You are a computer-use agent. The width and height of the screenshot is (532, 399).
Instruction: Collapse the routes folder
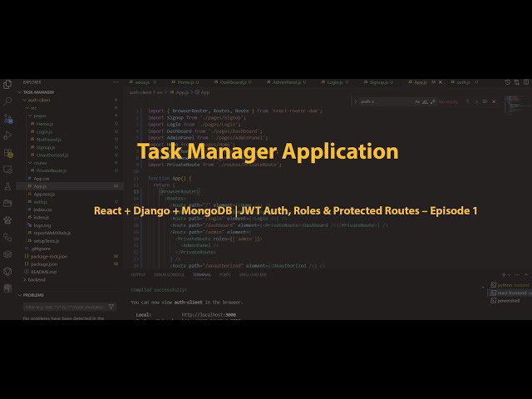coord(30,163)
